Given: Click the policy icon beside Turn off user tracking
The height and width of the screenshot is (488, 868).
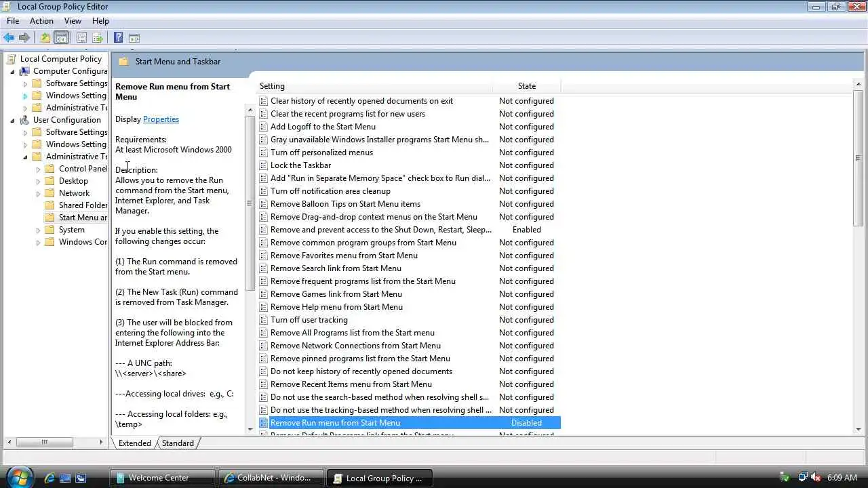Looking at the screenshot, I should pos(264,320).
